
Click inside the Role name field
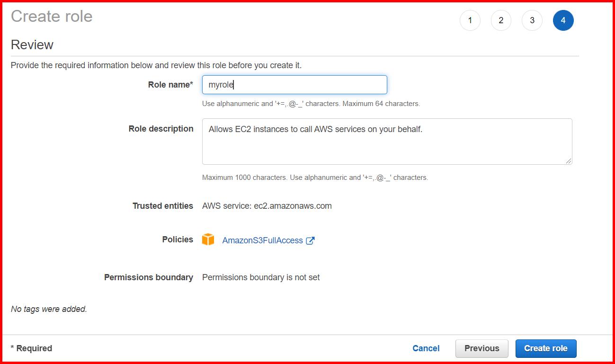(294, 84)
